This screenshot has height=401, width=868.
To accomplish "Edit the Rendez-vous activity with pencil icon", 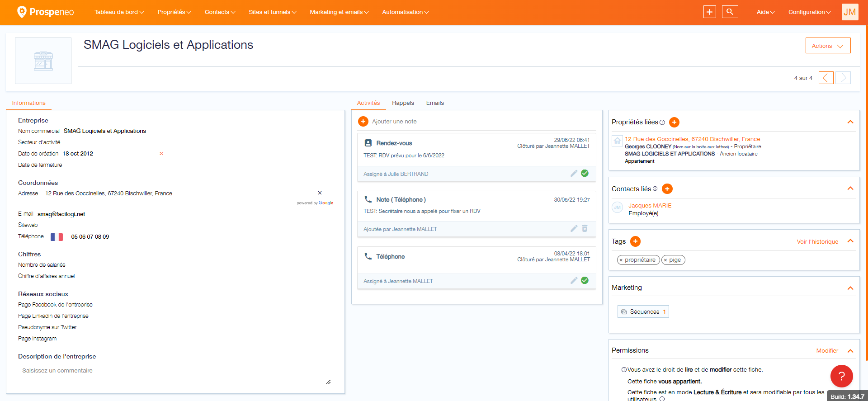I will coord(574,174).
